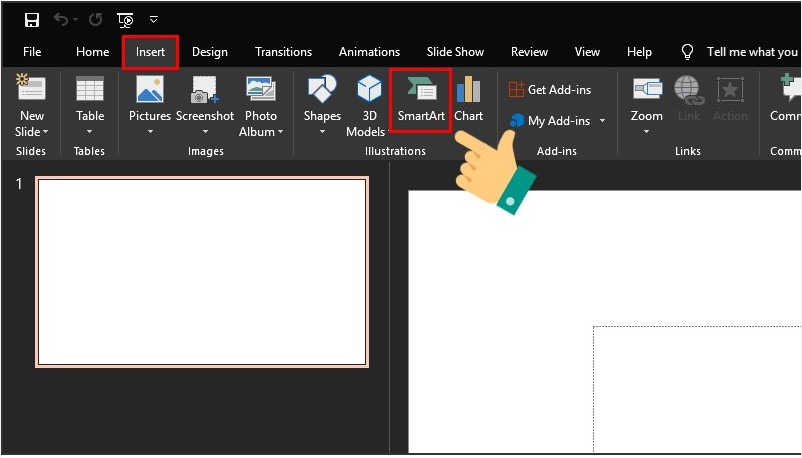Open Customize Quick Access Toolbar dropdown
Viewport: 802px width, 458px height.
(x=153, y=20)
